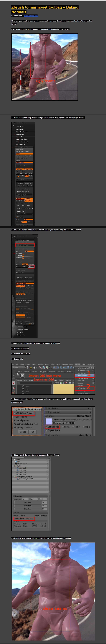Open the www.vfxforge.com link
The image size is (106, 644).
[x=31, y=16]
